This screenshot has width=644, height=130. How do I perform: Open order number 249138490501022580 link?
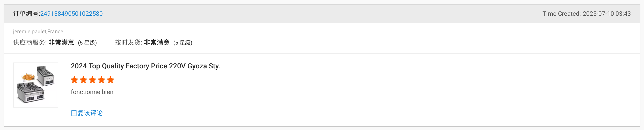pos(71,14)
